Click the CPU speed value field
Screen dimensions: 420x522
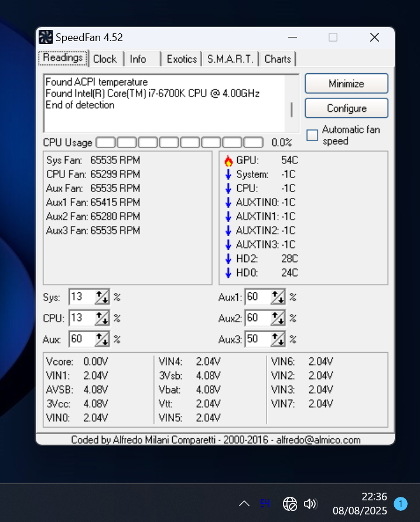pos(82,318)
